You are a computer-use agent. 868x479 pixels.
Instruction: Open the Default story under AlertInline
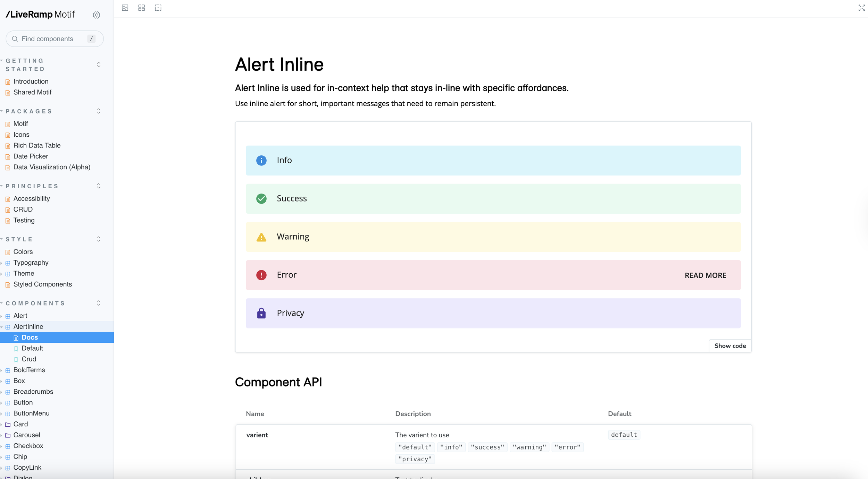coord(32,348)
